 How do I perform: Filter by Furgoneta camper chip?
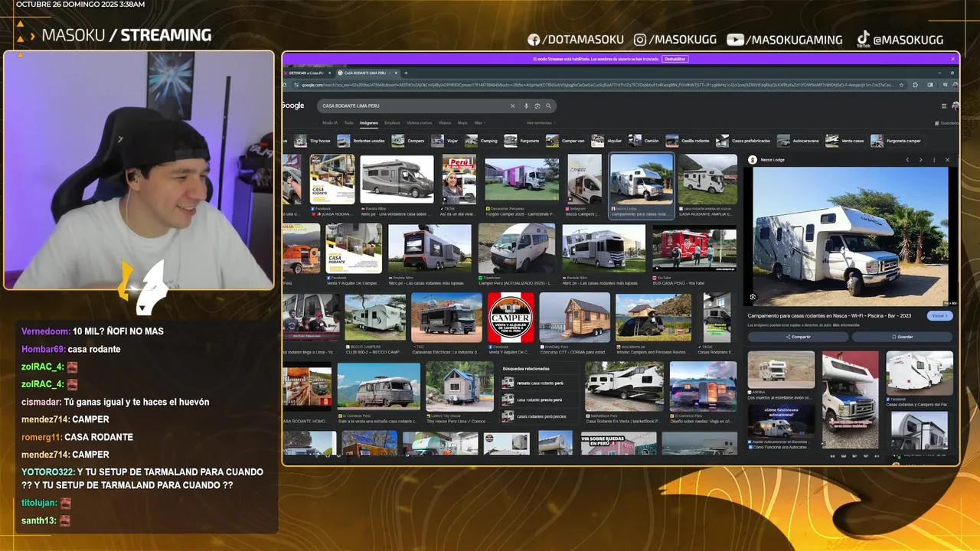coord(897,141)
